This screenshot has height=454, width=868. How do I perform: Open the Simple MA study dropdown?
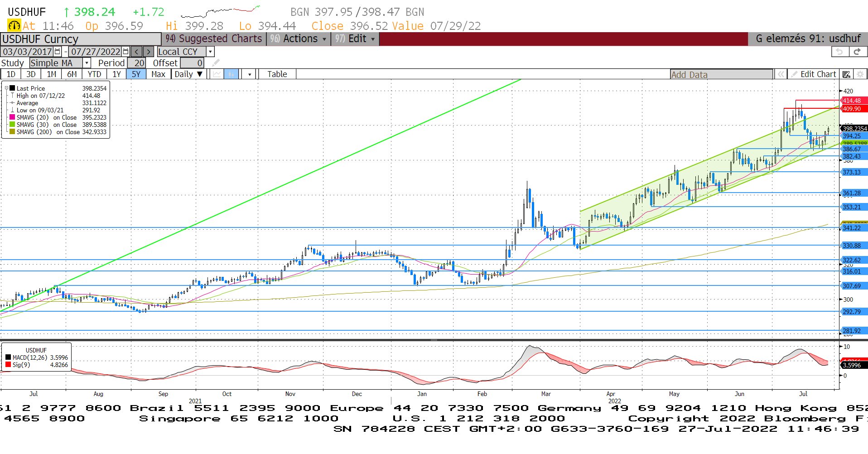(x=87, y=63)
